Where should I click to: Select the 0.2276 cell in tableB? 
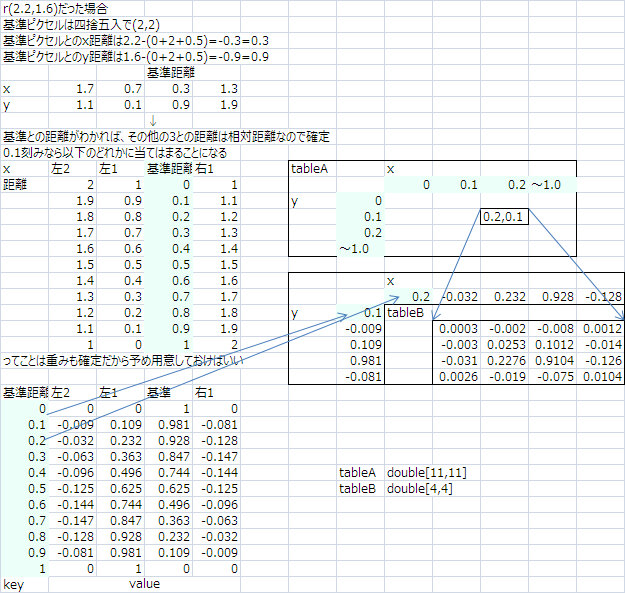pos(506,361)
